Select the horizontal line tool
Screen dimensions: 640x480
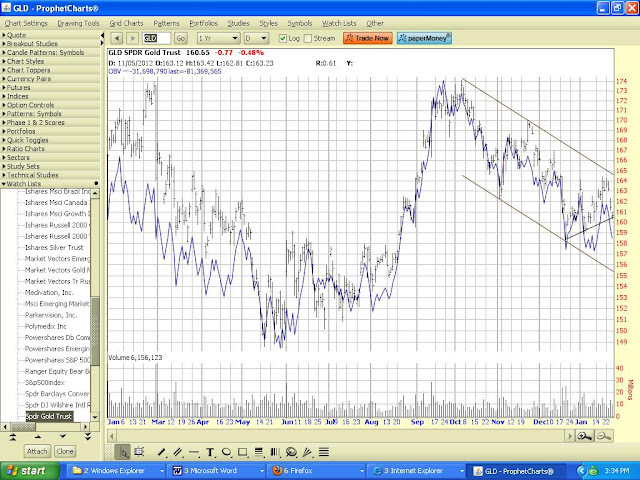coord(194,452)
